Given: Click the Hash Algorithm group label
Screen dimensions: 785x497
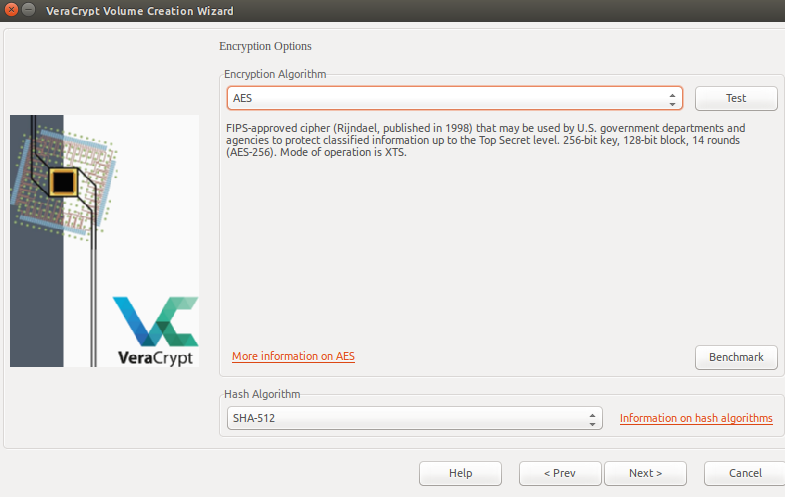Looking at the screenshot, I should click(262, 394).
